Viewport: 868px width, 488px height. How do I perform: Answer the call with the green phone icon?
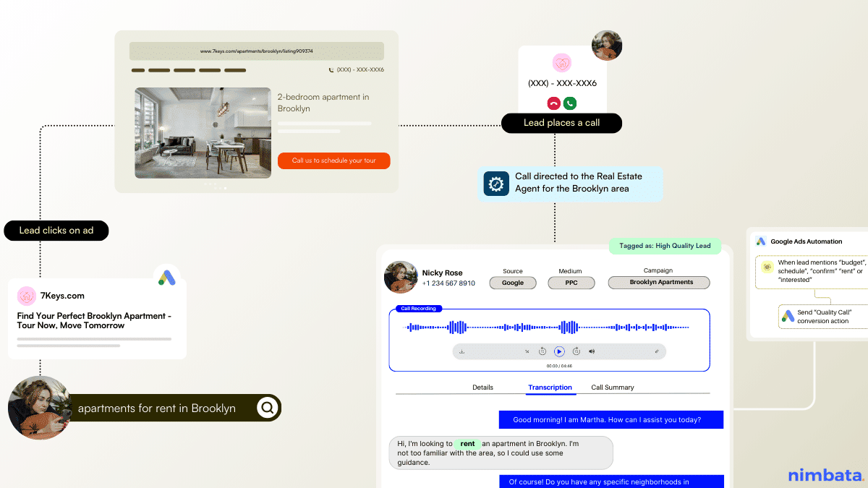pyautogui.click(x=570, y=103)
